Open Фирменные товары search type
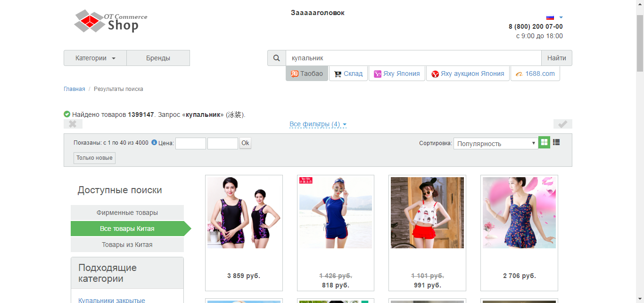The image size is (644, 303). coord(127,213)
